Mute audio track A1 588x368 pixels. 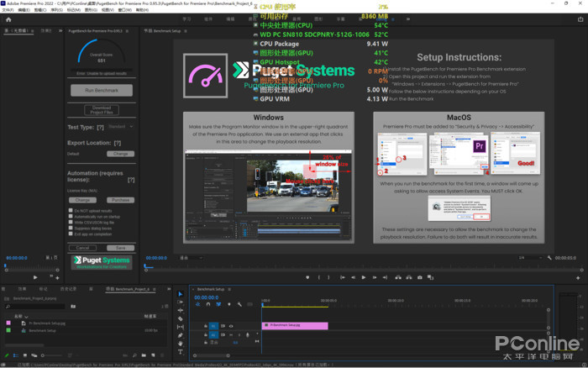(x=231, y=334)
